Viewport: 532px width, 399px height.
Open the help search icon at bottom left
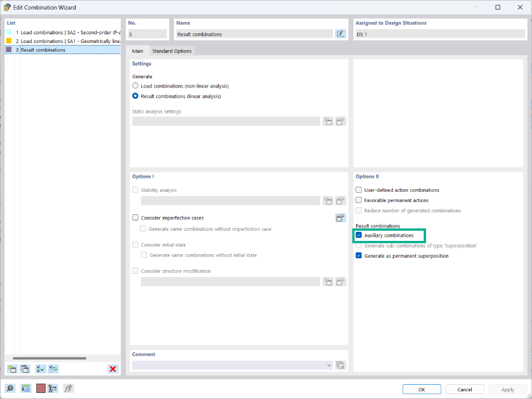[10, 388]
